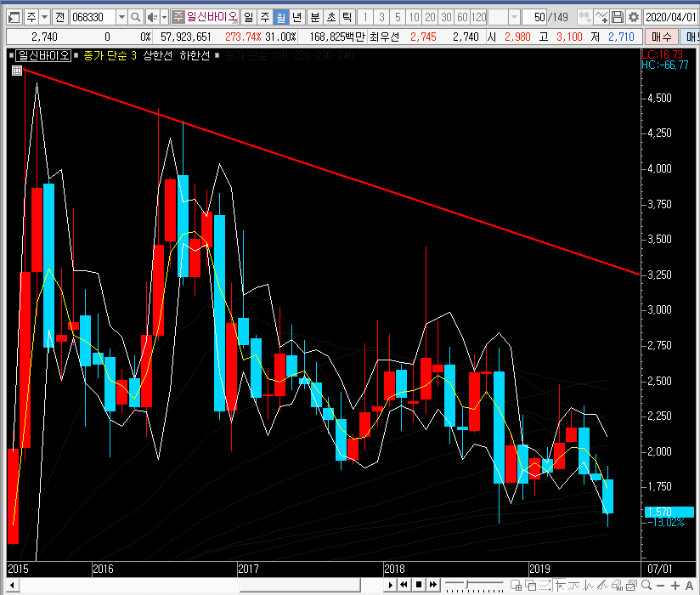Select interval 5 button
Viewport: 700px width, 595px height.
(398, 17)
